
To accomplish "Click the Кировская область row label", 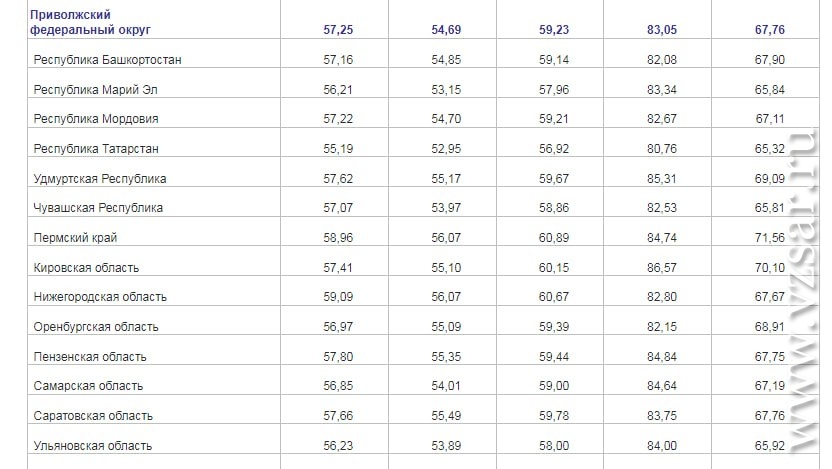I will pos(86,268).
